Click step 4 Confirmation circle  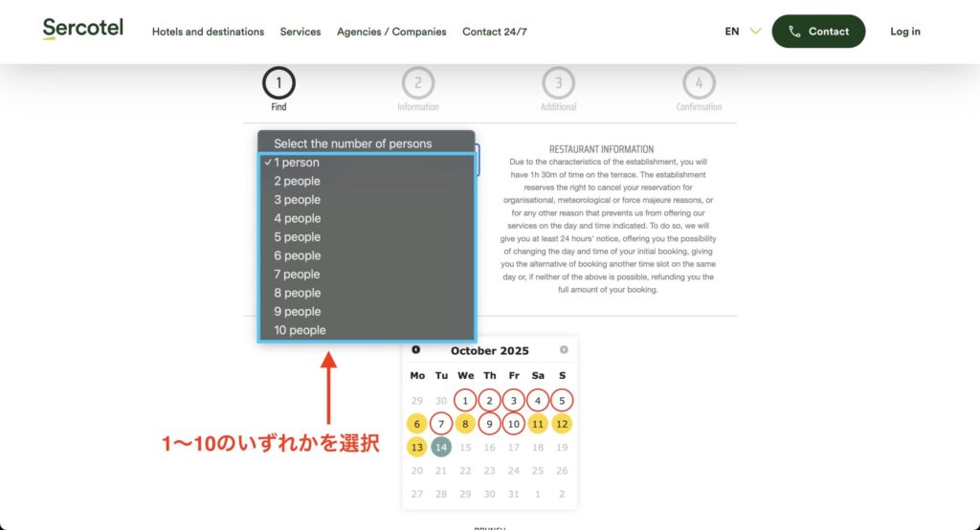coord(699,84)
